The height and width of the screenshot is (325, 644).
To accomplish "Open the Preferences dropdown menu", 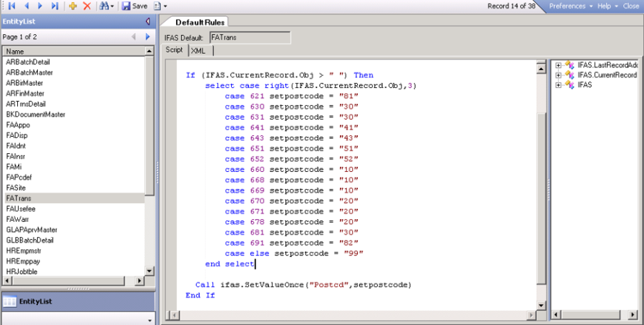I will [570, 6].
